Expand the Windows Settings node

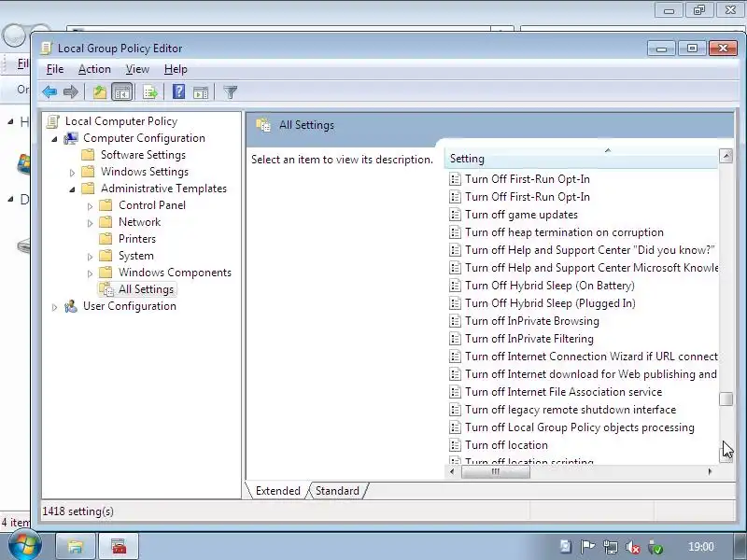(x=72, y=173)
